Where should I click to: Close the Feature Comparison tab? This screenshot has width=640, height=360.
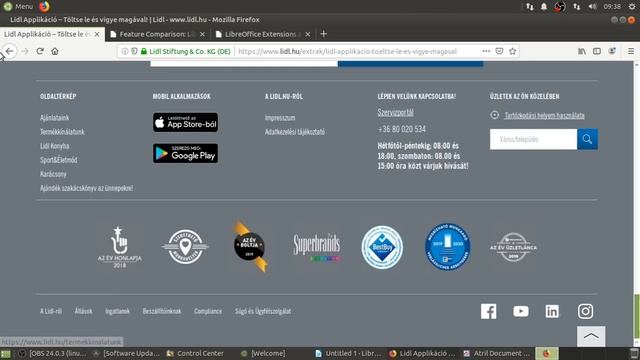202,34
